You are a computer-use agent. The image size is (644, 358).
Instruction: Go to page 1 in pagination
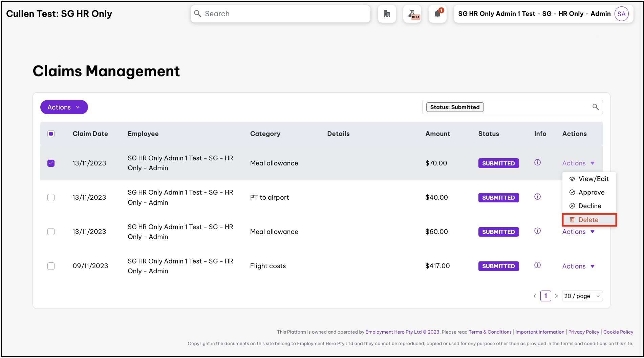pyautogui.click(x=545, y=296)
